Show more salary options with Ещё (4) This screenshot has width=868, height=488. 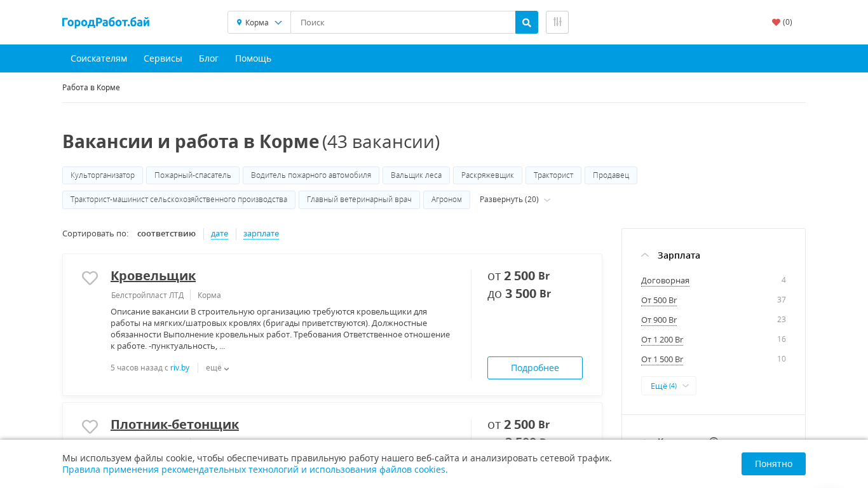coord(668,386)
